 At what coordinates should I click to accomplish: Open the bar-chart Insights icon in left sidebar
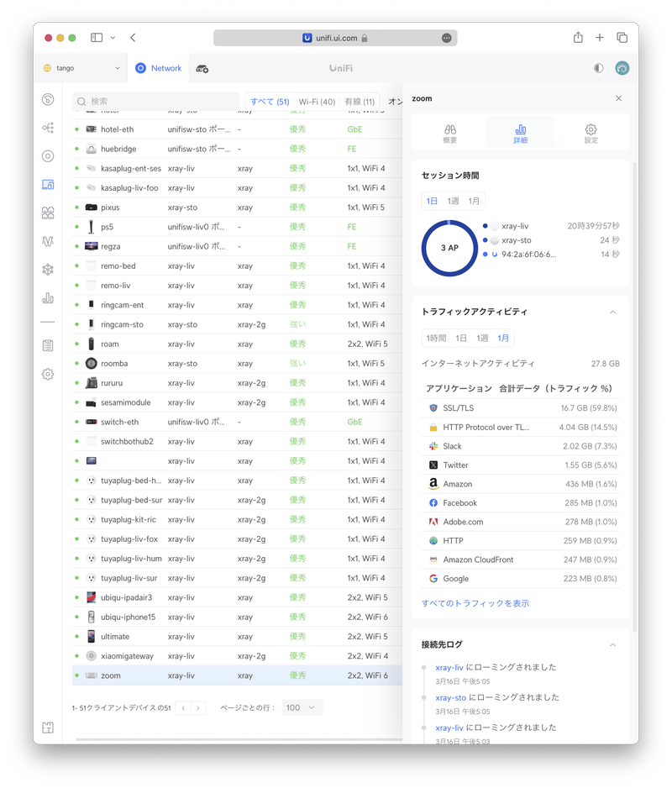48,298
